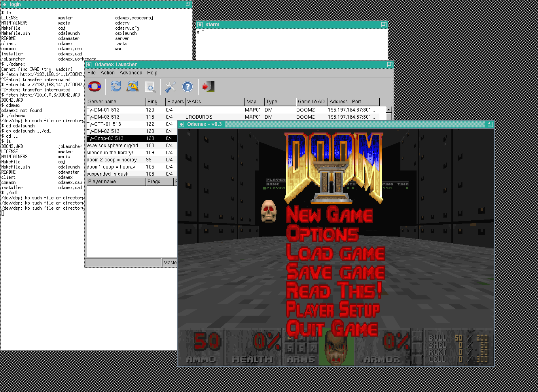538x392 pixels.
Task: Open the File menu in Odamex Launcher
Action: tap(91, 73)
